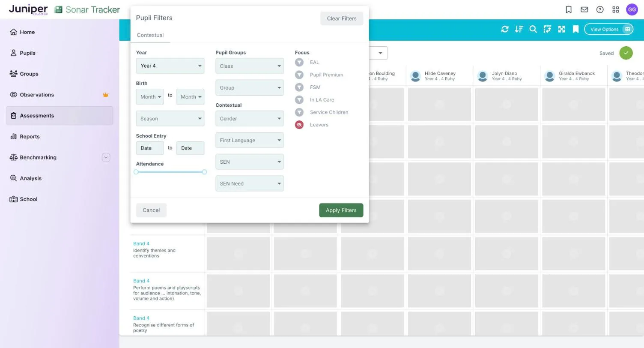
Task: Click the Juniper Education logo
Action: pos(28,10)
